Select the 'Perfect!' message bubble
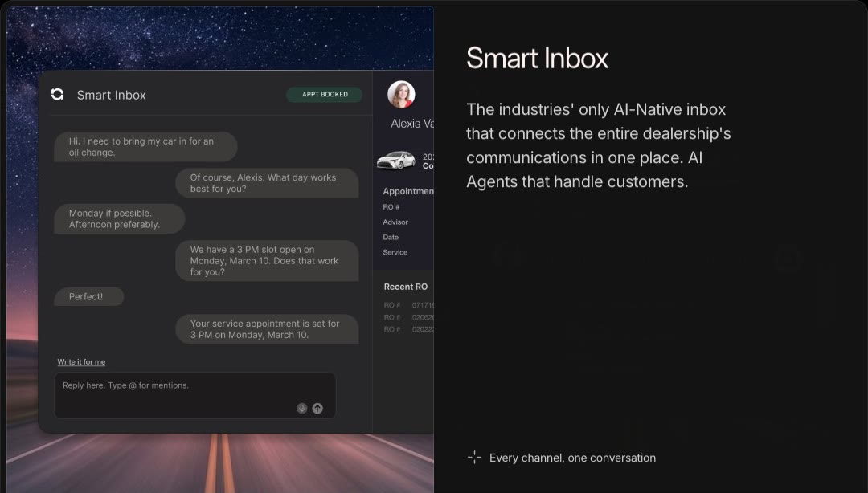 pyautogui.click(x=88, y=296)
